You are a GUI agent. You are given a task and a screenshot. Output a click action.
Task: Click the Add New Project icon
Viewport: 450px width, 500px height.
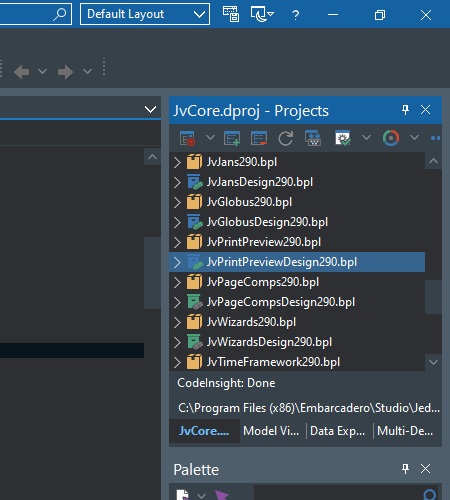click(232, 138)
